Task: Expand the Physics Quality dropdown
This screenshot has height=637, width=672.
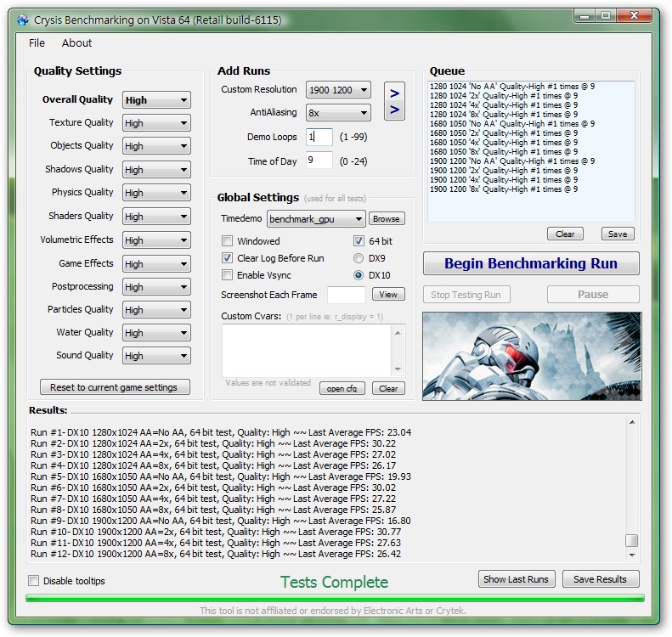Action: [x=156, y=193]
